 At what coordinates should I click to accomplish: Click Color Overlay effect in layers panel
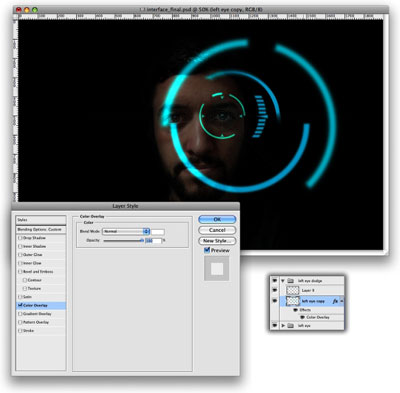(318, 317)
